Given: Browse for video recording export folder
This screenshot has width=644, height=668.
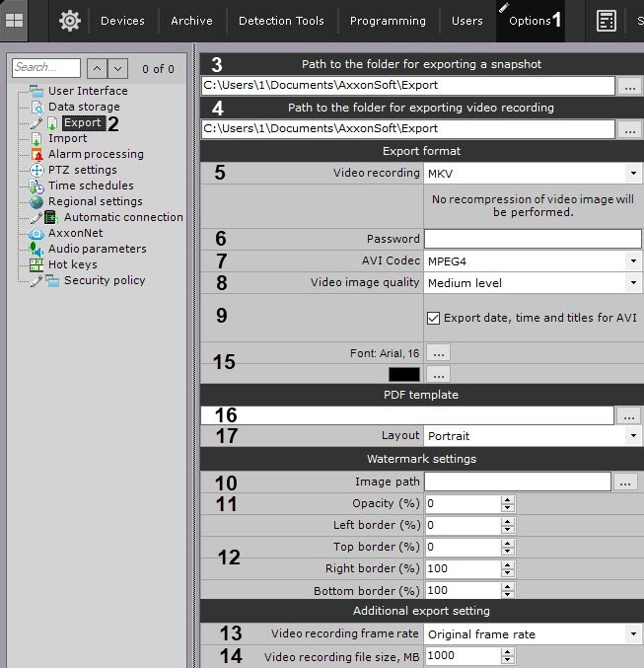Looking at the screenshot, I should [630, 129].
